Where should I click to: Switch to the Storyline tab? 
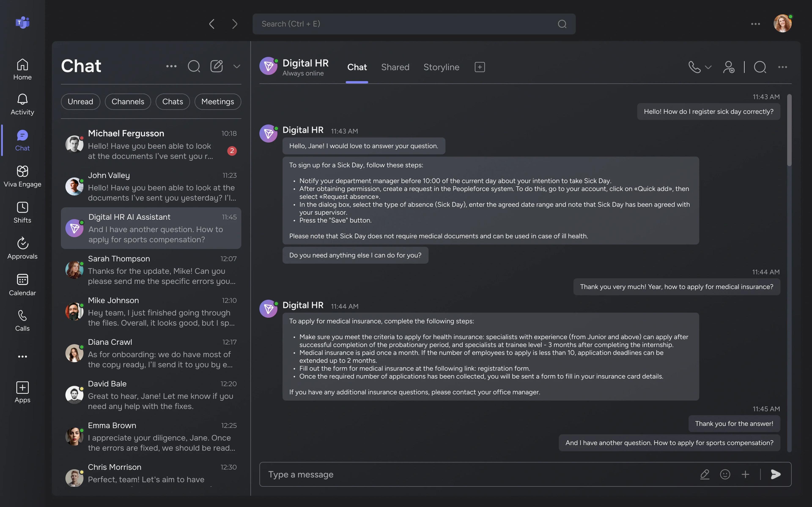click(x=441, y=67)
